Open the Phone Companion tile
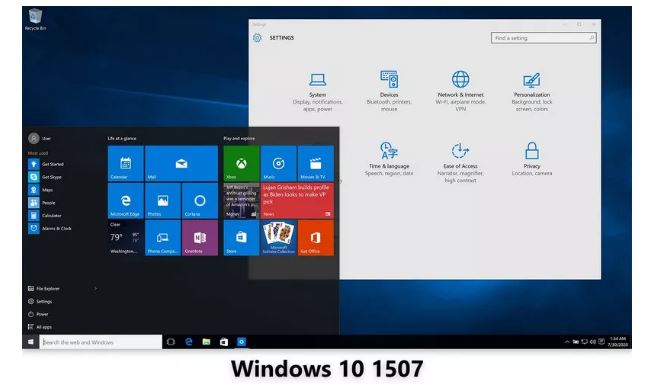Viewport: 651px width, 385px height. pyautogui.click(x=163, y=238)
